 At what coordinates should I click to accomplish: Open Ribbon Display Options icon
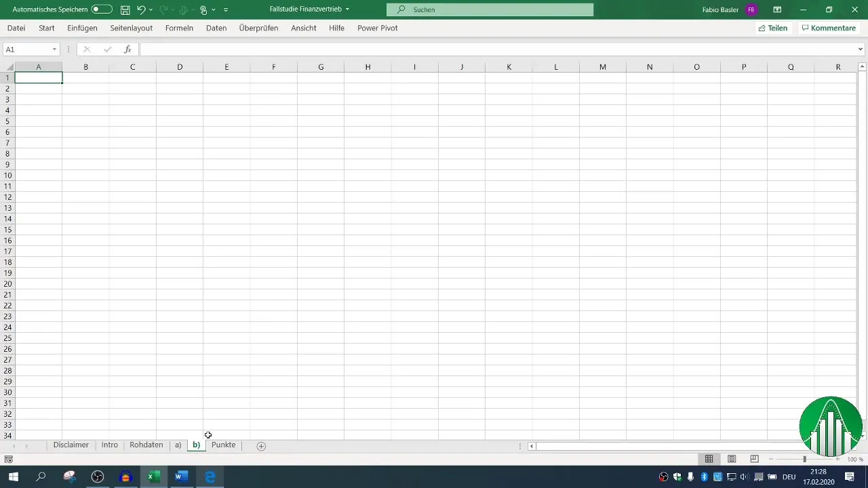tap(777, 9)
